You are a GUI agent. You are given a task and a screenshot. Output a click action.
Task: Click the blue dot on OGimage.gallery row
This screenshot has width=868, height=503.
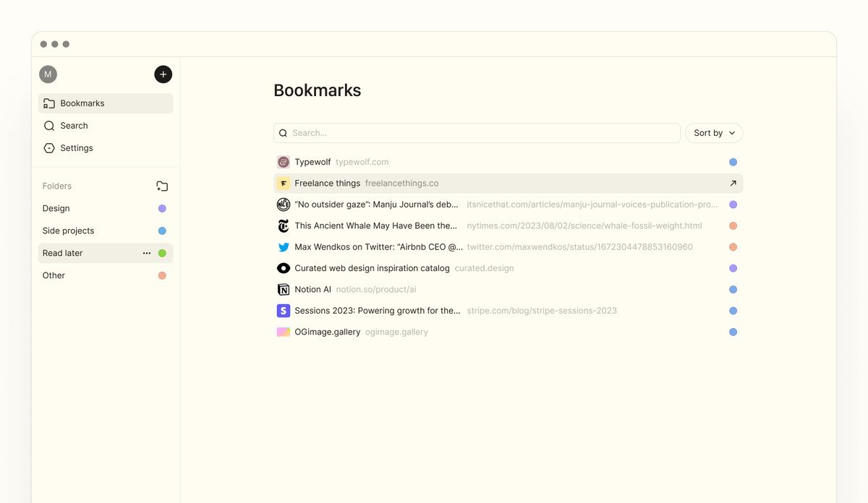(x=733, y=332)
